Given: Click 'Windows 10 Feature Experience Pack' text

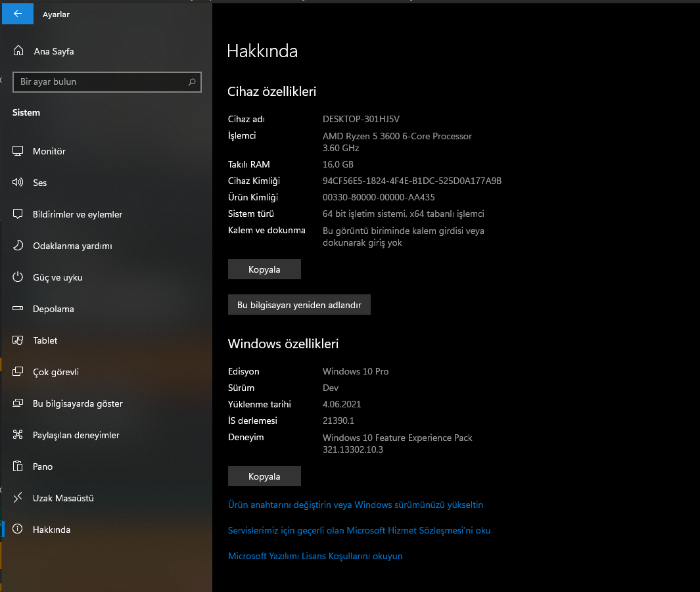Looking at the screenshot, I should [397, 438].
